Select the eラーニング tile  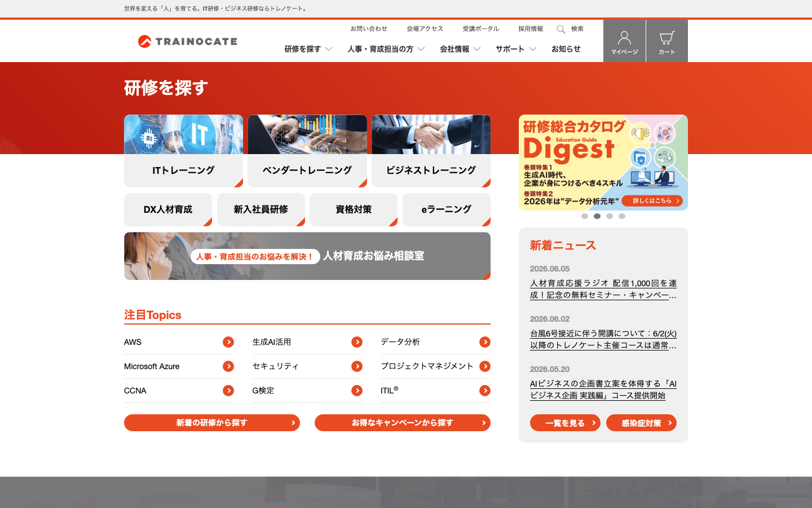coord(447,209)
